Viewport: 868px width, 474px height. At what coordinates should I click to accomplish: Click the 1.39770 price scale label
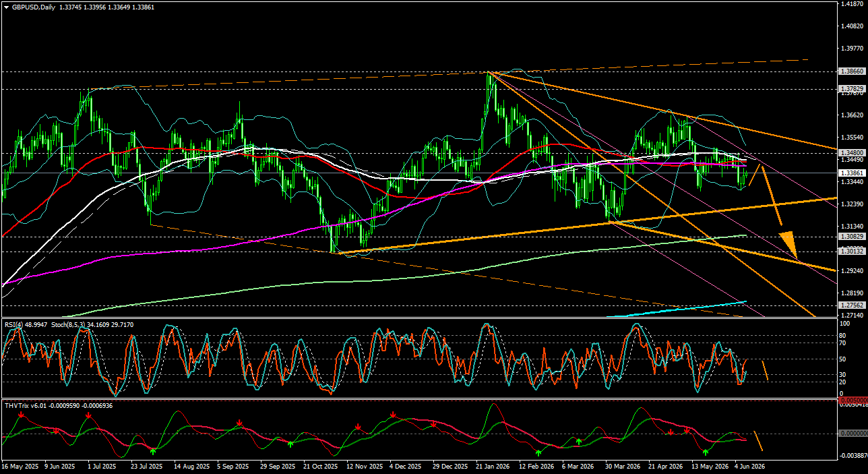852,49
